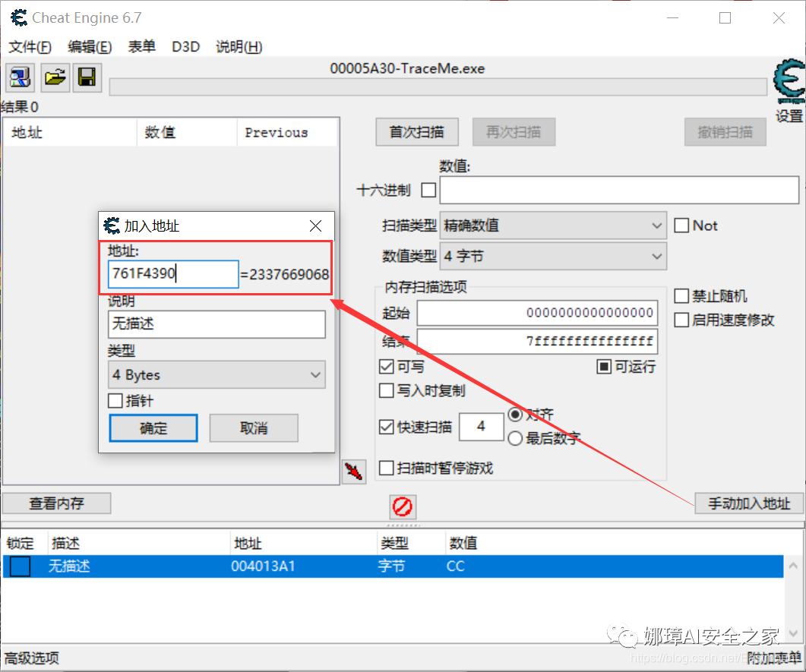Click the 数值 scan value input field
Image resolution: width=806 pixels, height=672 pixels.
coord(619,190)
